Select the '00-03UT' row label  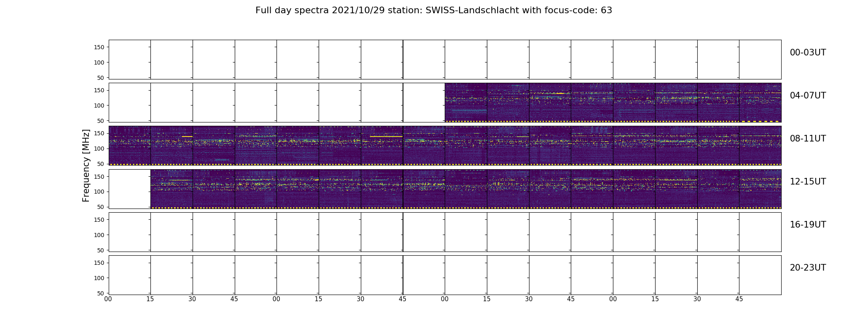coord(808,53)
